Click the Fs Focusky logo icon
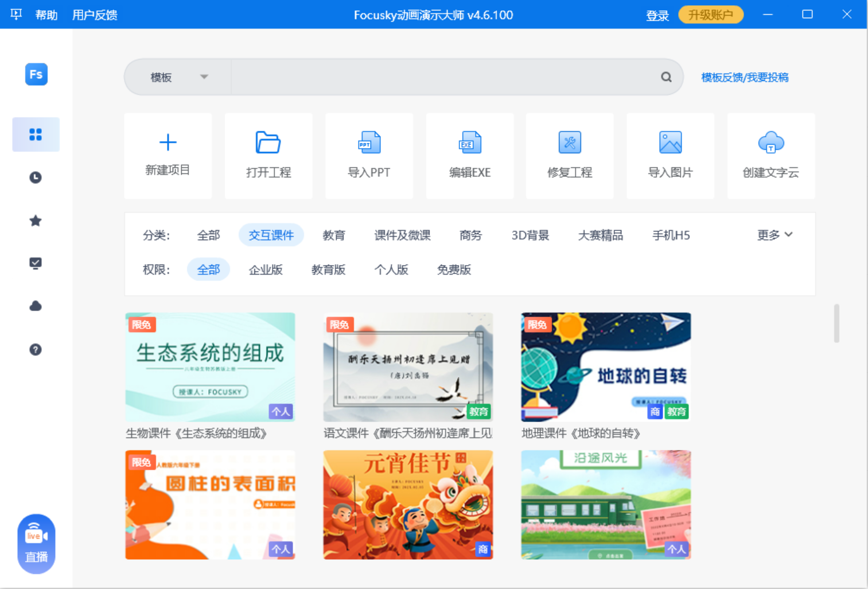The height and width of the screenshot is (589, 868). tap(36, 74)
